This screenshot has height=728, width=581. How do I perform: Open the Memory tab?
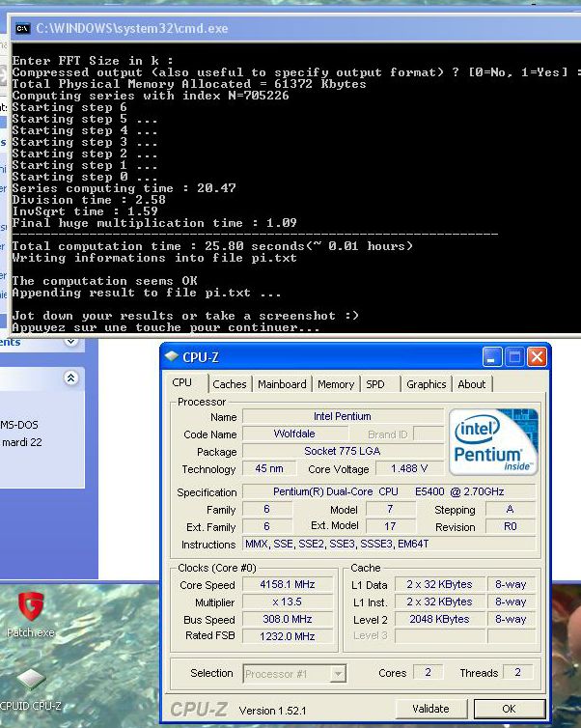[336, 384]
